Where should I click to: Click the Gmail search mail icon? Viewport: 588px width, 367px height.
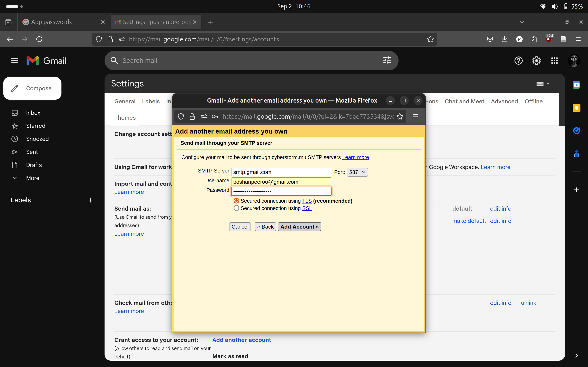114,61
